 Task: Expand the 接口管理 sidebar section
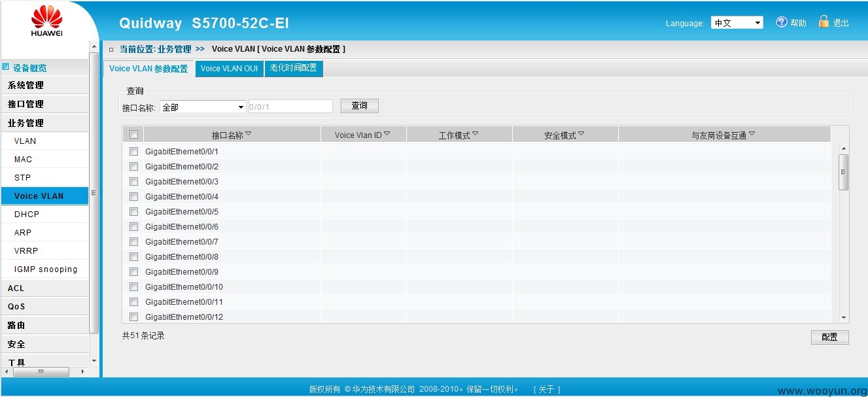[x=44, y=104]
